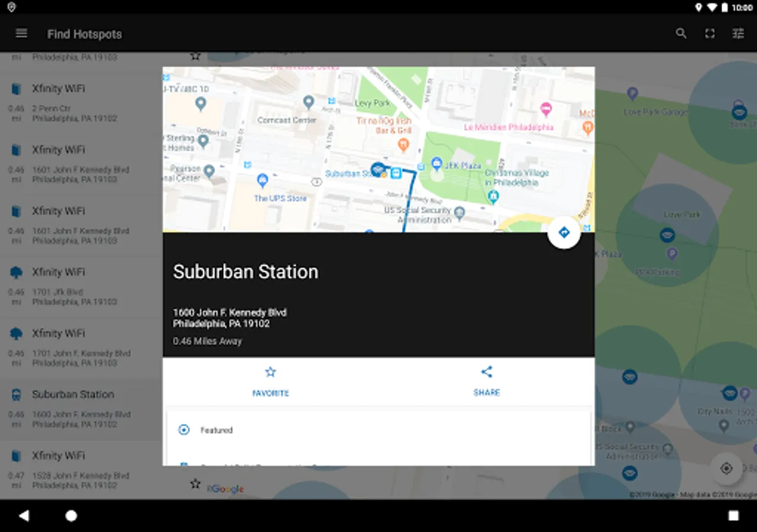Viewport: 757px width, 532px height.
Task: Tap Android recent apps square button
Action: coord(733,516)
